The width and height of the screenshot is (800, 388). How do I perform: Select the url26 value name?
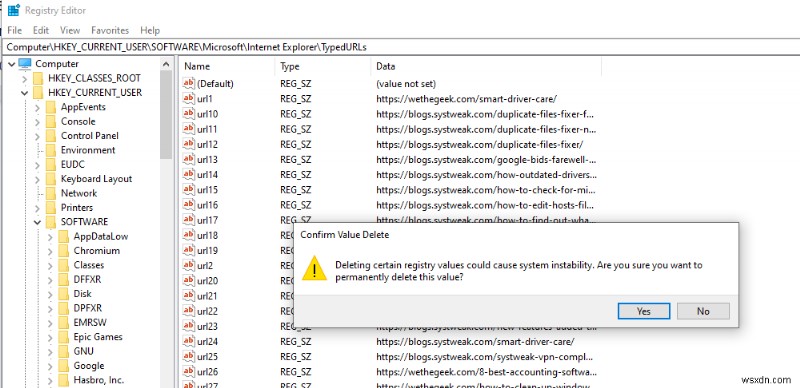coord(207,372)
